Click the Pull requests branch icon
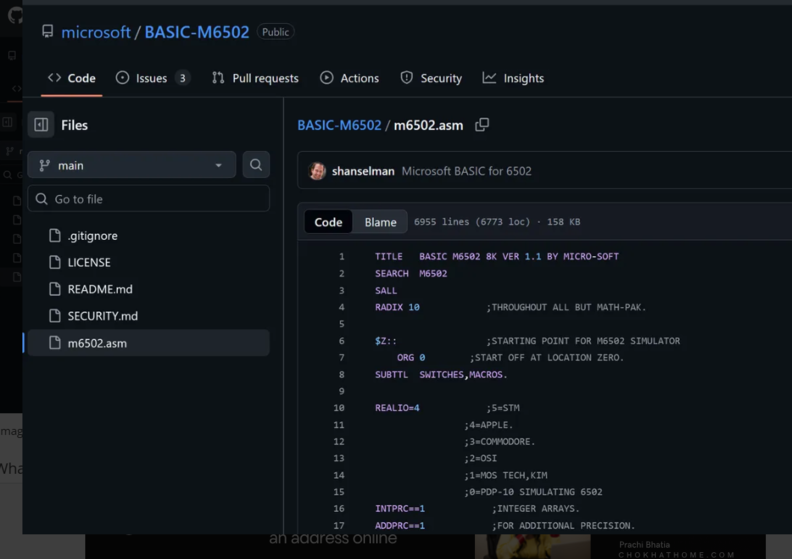 tap(218, 78)
